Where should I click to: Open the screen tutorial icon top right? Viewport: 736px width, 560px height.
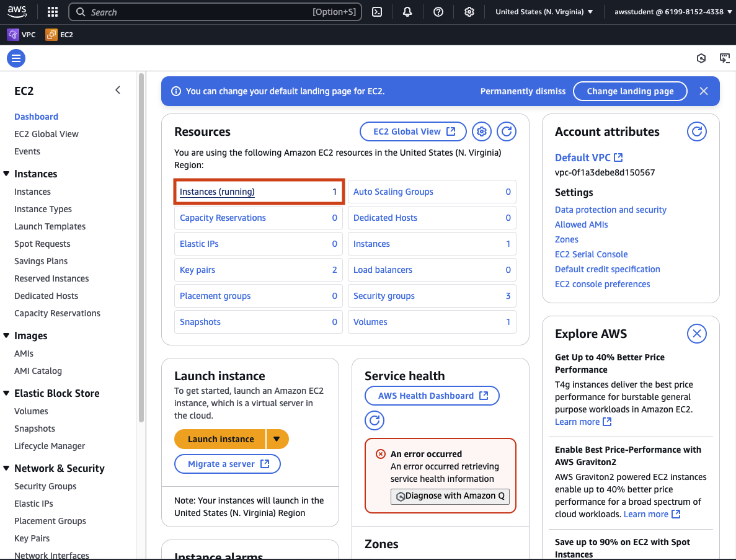725,58
